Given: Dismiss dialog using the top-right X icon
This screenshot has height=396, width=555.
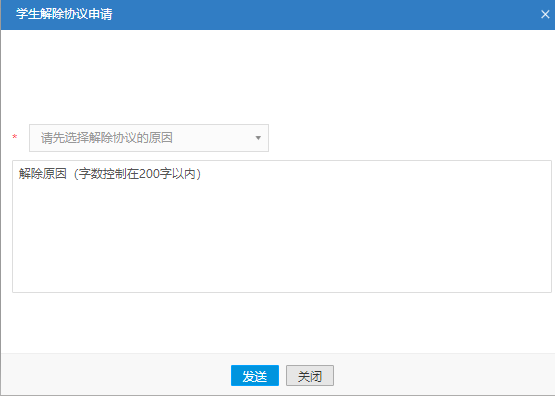Looking at the screenshot, I should coord(545,14).
